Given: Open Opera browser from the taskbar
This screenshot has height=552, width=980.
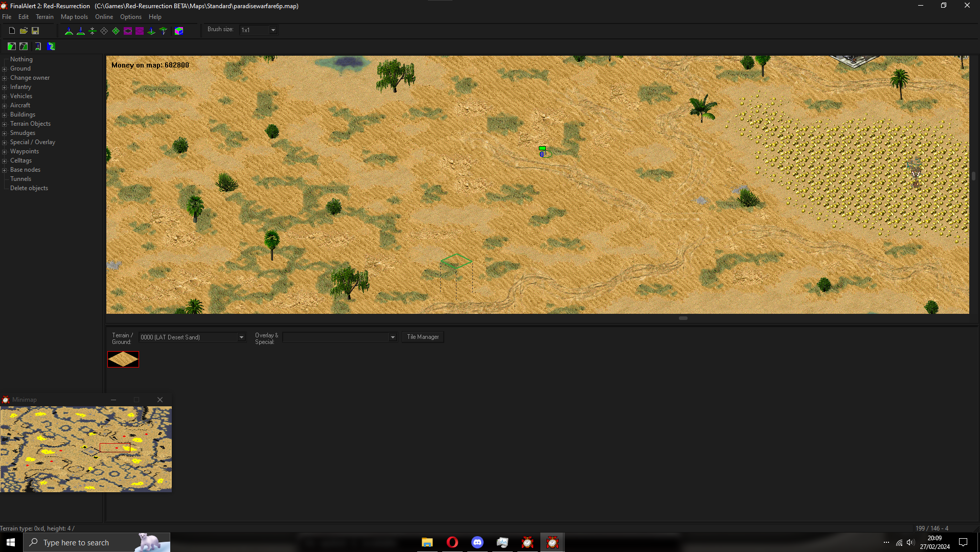Looking at the screenshot, I should pos(452,542).
